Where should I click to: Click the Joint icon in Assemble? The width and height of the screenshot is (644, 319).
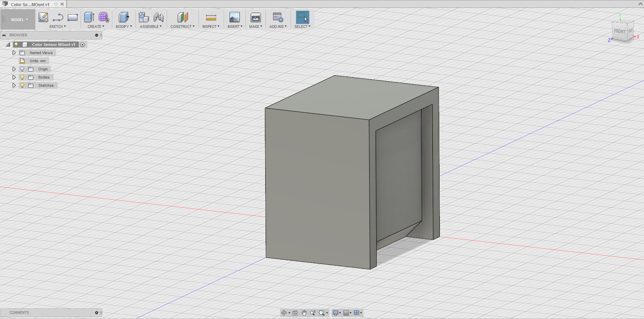pyautogui.click(x=158, y=17)
